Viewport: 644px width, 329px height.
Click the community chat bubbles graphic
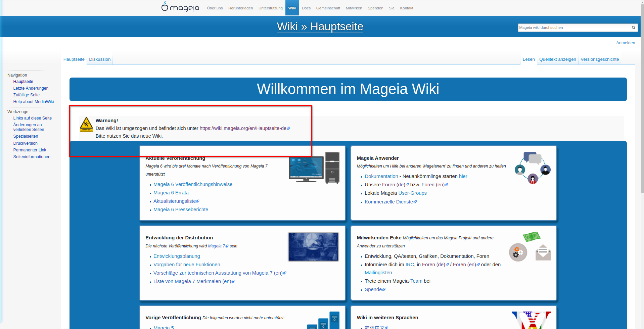(533, 168)
